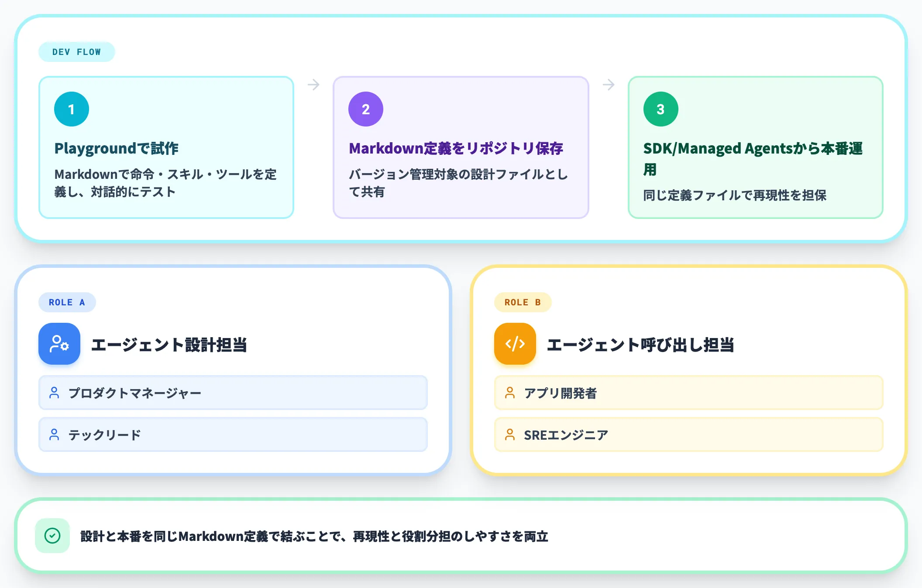Click the アプリ開発者 row
The image size is (922, 588).
689,393
